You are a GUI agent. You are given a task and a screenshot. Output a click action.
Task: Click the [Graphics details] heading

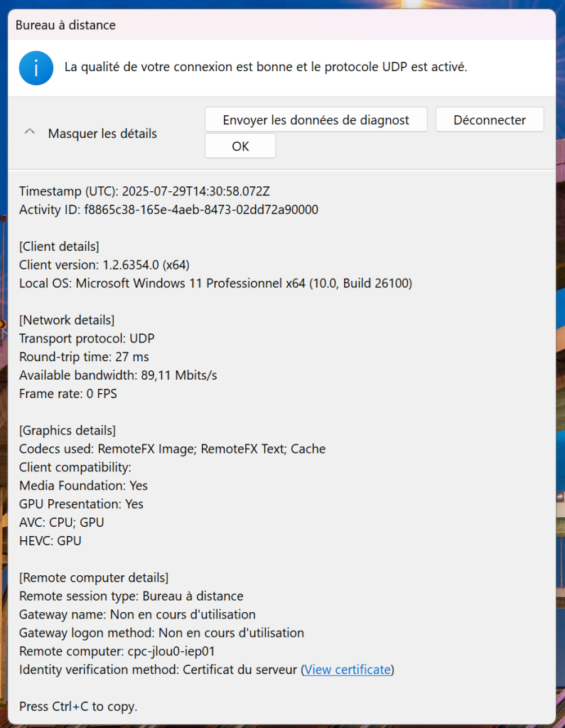tap(68, 430)
